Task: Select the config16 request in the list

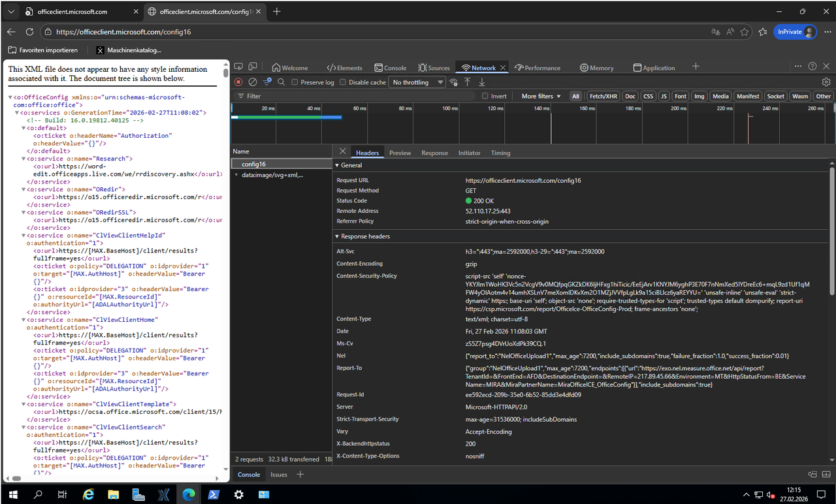Action: pos(253,164)
